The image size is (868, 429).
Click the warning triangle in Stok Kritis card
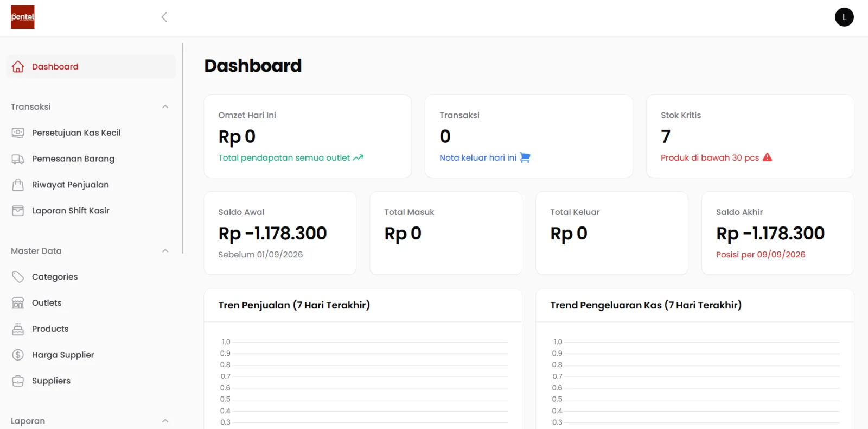pyautogui.click(x=767, y=157)
